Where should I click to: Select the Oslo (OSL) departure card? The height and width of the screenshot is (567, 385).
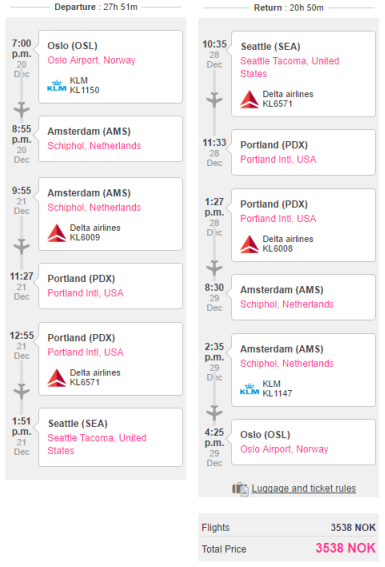click(x=111, y=67)
